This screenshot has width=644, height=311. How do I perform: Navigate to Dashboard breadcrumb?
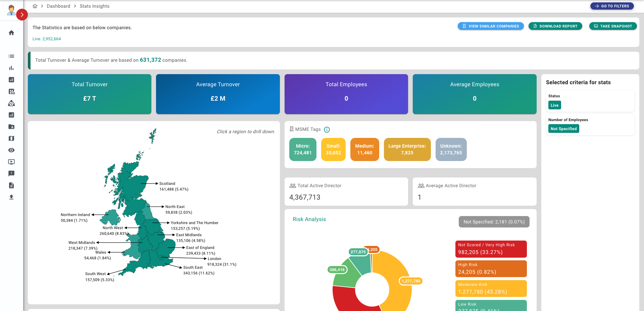pos(58,6)
